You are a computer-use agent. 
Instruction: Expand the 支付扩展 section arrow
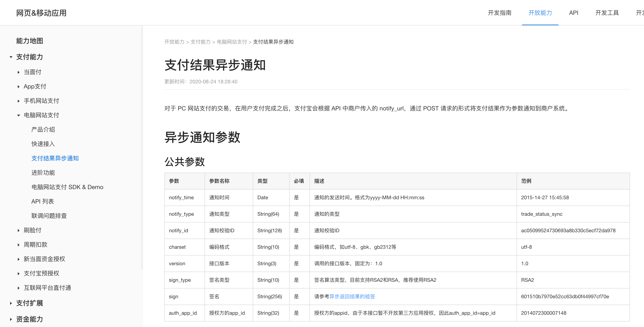pos(11,303)
